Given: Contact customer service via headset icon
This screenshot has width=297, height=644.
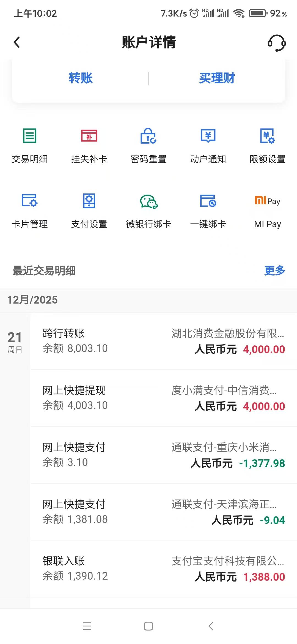Looking at the screenshot, I should (x=277, y=43).
